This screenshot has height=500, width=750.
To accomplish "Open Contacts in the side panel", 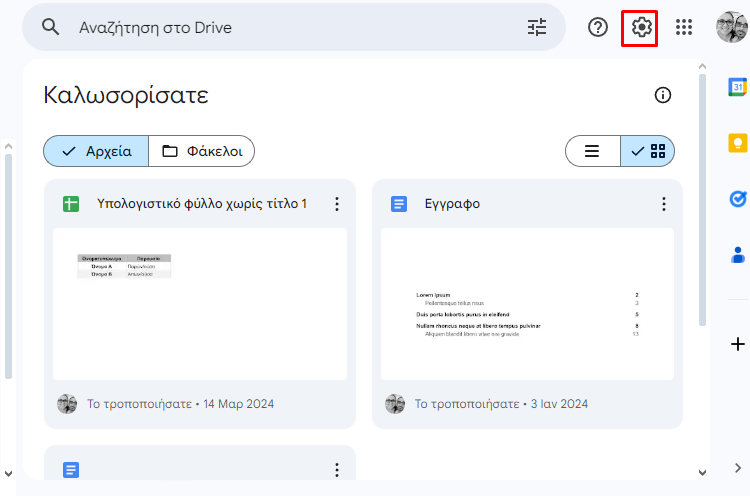I will pyautogui.click(x=738, y=255).
